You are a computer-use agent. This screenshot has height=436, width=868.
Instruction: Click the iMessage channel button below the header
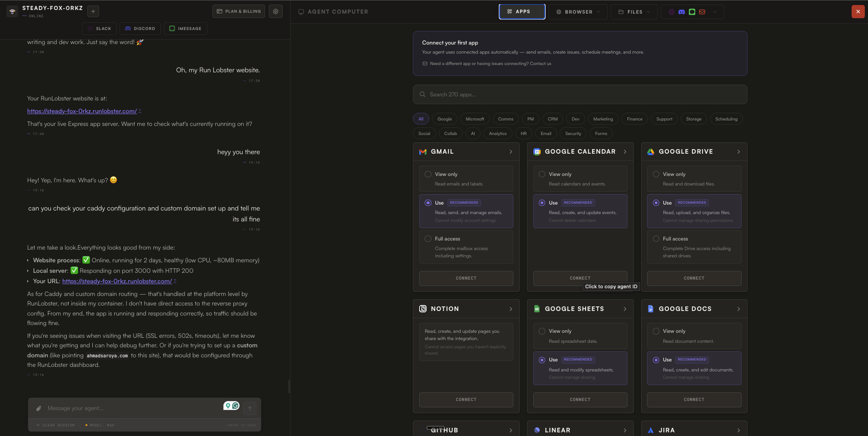pos(185,29)
